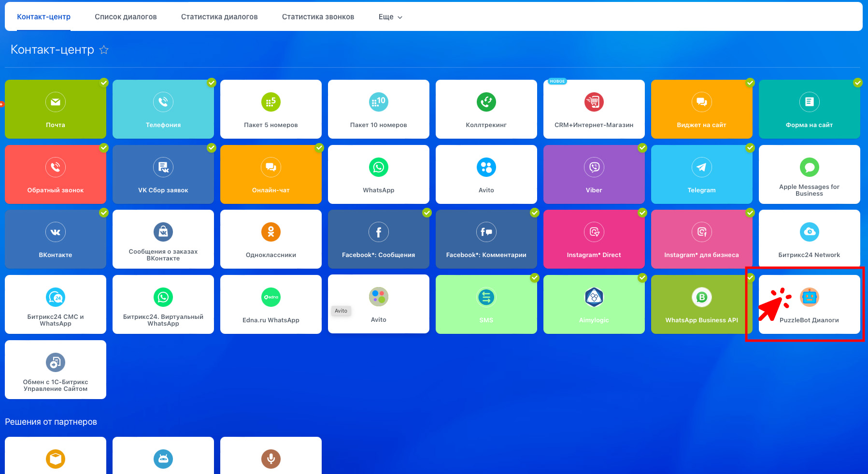
Task: Expand the Еще dropdown menu
Action: point(390,17)
